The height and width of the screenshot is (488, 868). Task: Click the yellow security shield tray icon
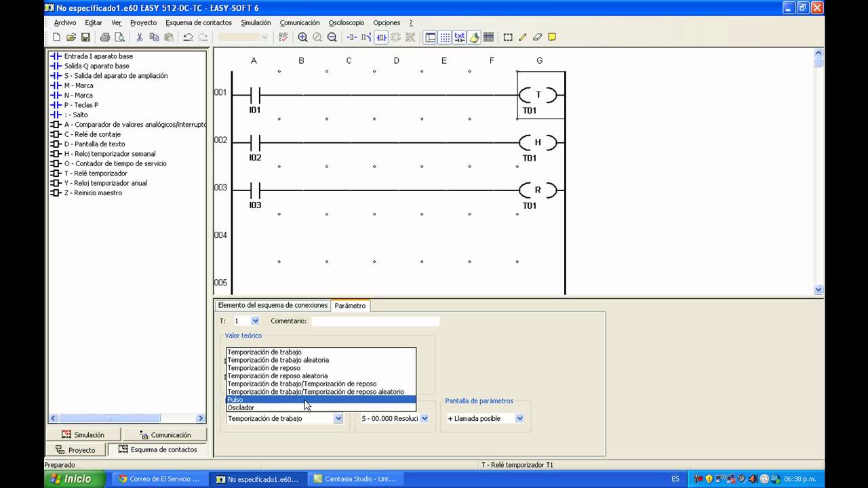tap(709, 479)
